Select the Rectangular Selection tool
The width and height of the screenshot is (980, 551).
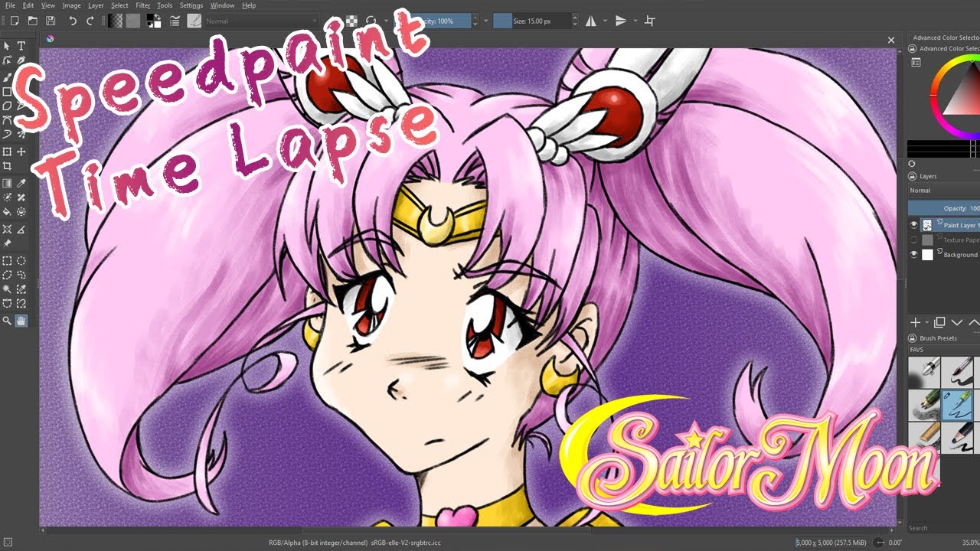7,260
